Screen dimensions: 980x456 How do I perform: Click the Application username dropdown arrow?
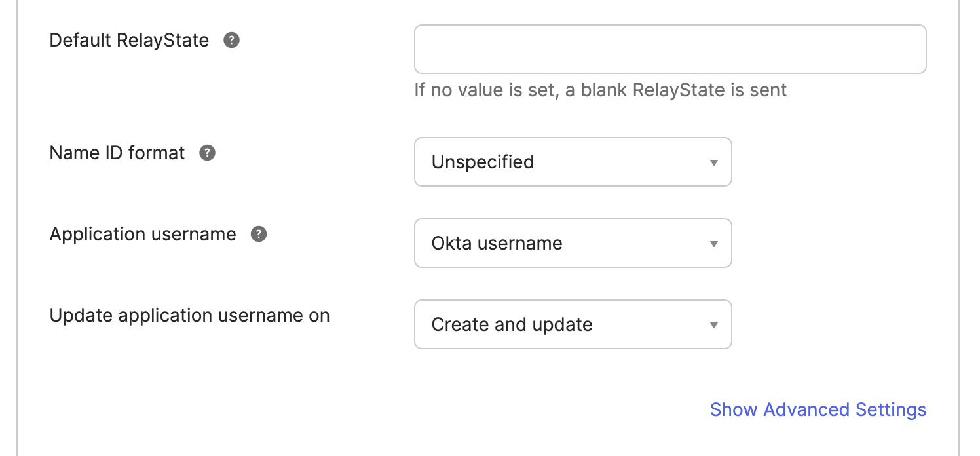[x=714, y=244]
